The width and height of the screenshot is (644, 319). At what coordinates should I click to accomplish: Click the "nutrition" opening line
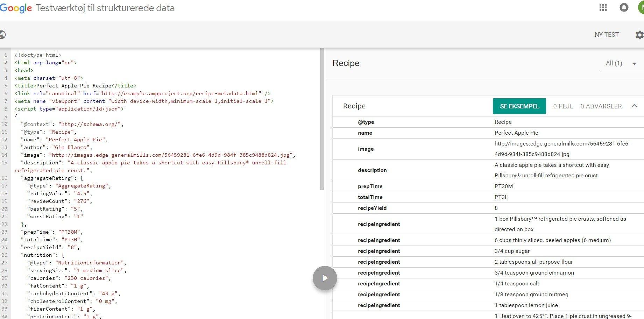click(42, 255)
